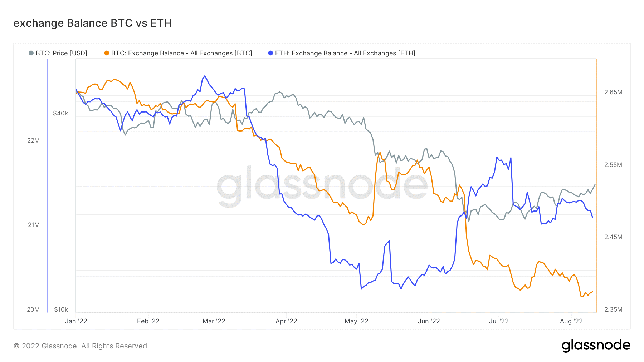
Task: Click the 2.35M right axis label
Action: pos(613,309)
